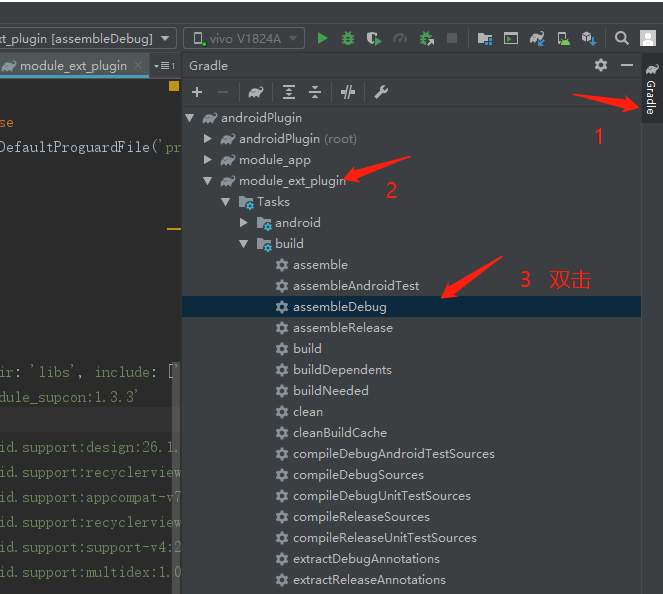Stop the running process square button
The width and height of the screenshot is (663, 594).
pyautogui.click(x=452, y=38)
